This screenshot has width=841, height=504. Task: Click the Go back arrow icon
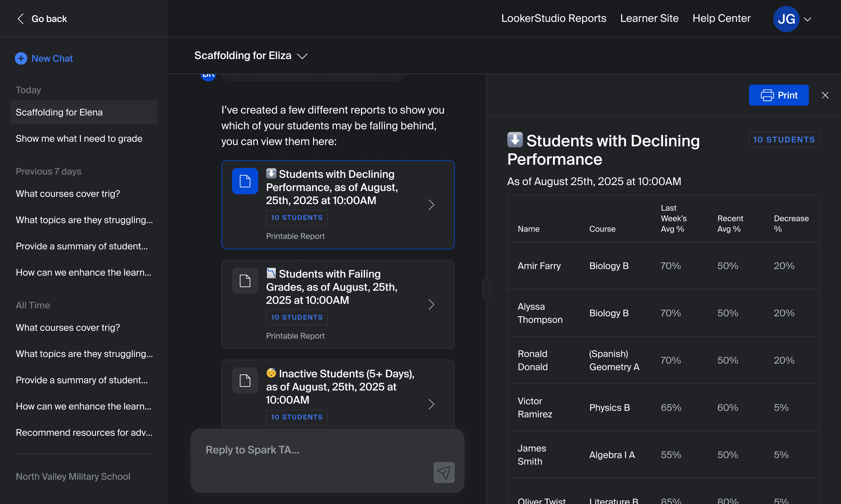coord(20,19)
